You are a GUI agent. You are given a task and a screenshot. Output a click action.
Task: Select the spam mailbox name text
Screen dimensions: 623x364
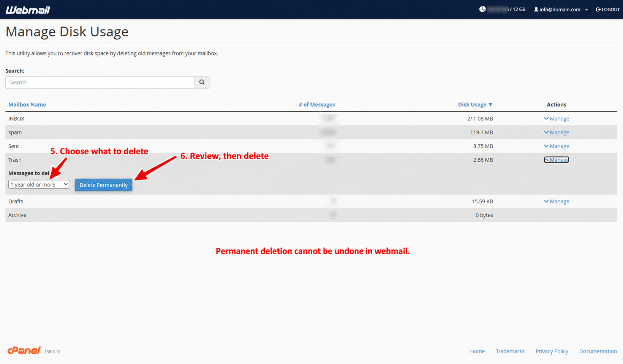(15, 132)
